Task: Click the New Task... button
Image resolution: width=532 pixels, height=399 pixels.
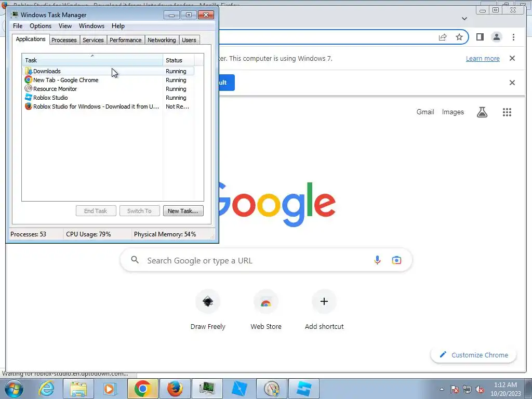Action: point(183,211)
